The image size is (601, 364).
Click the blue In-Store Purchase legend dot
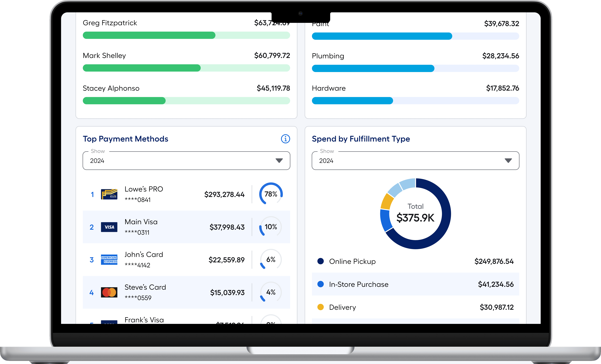(x=321, y=284)
